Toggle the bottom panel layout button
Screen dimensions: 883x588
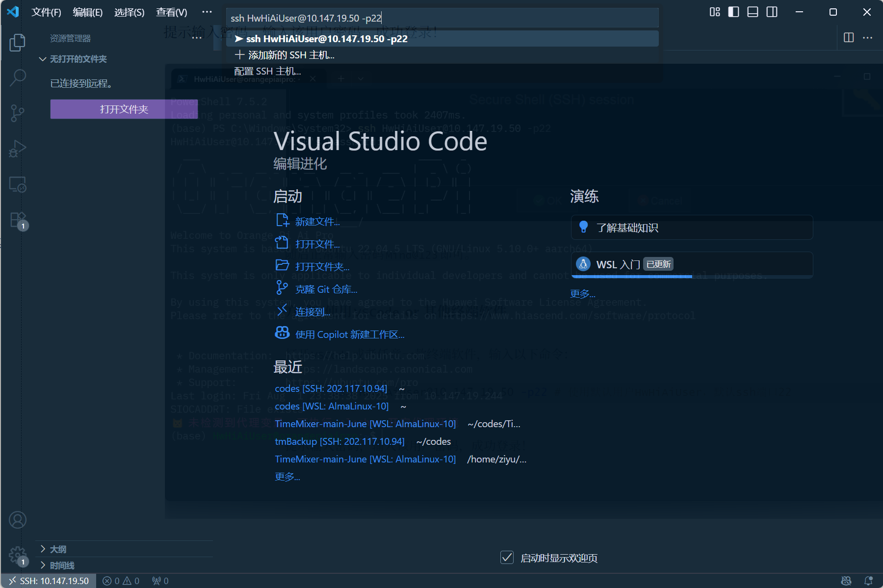point(753,12)
